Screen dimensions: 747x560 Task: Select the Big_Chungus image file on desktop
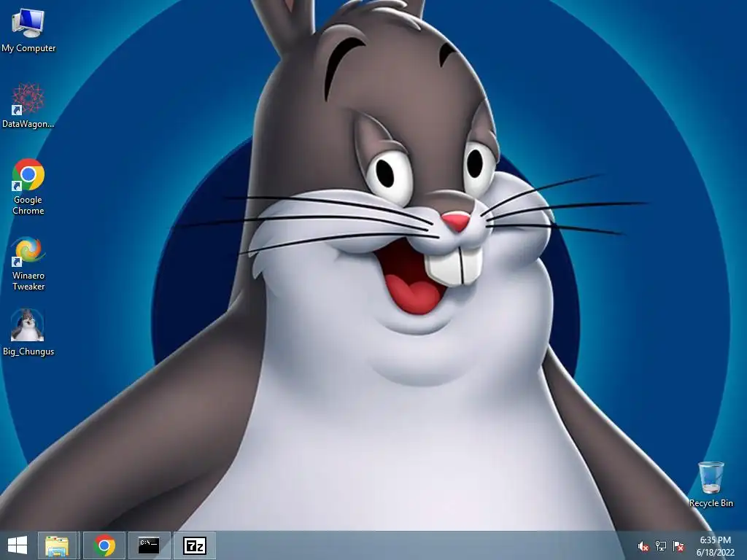28,332
